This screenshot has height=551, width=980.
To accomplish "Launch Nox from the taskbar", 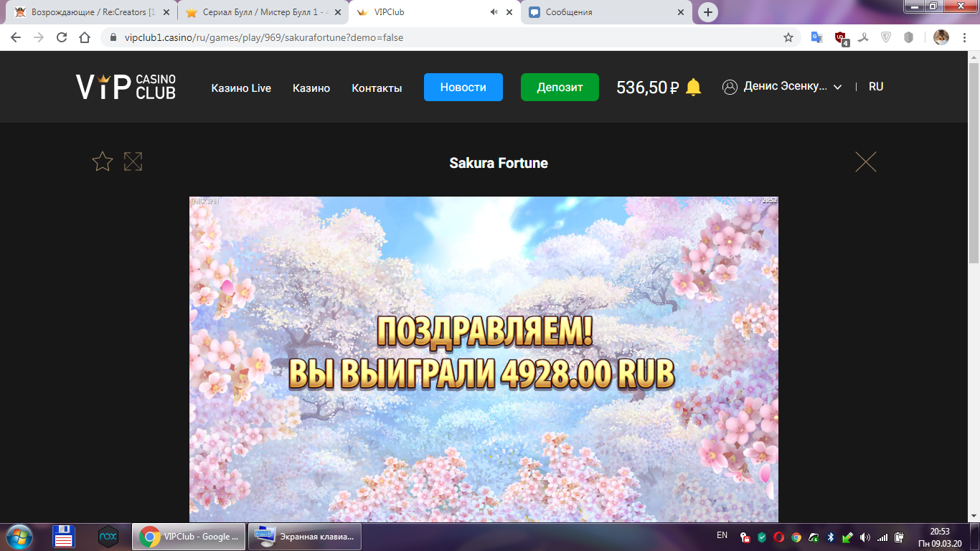I will click(x=108, y=536).
